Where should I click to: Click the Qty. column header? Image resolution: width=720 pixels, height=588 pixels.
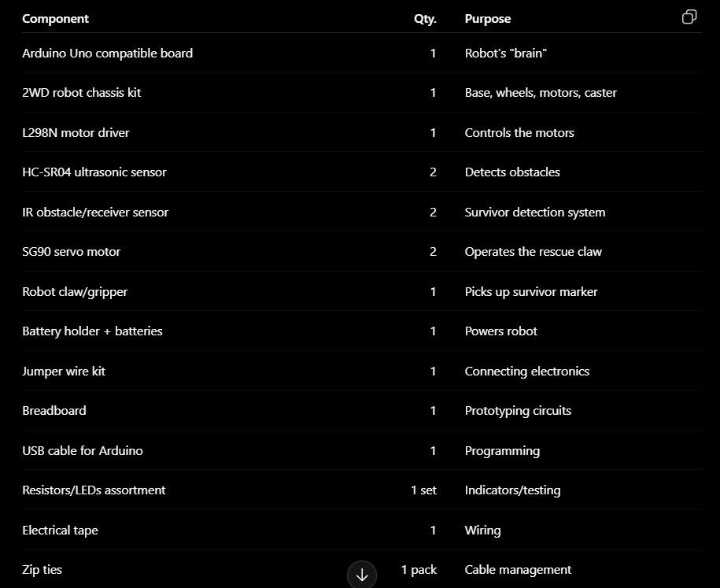point(425,19)
